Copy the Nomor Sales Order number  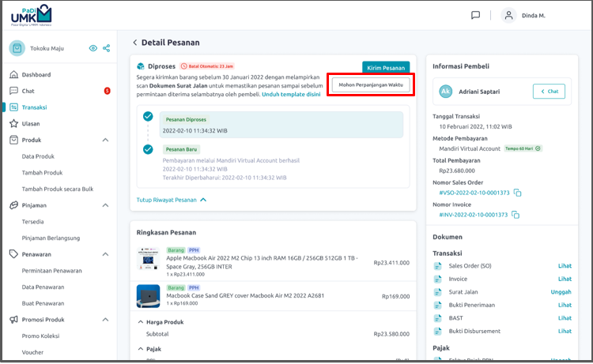518,193
